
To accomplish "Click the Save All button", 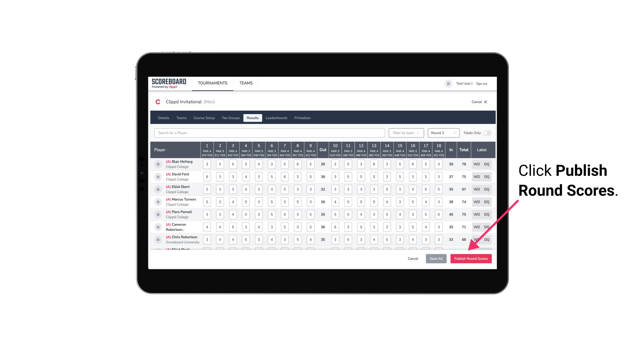I will tap(436, 259).
